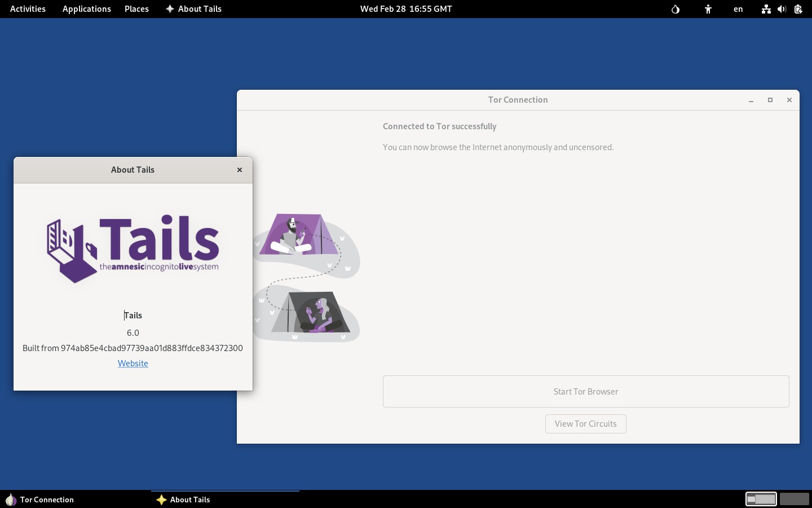Image resolution: width=812 pixels, height=508 pixels.
Task: Open the Places menu
Action: (136, 9)
